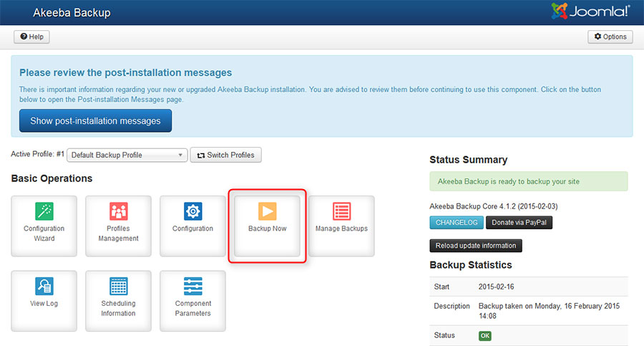The height and width of the screenshot is (346, 644).
Task: Click the green OK status badge
Action: pyautogui.click(x=484, y=336)
